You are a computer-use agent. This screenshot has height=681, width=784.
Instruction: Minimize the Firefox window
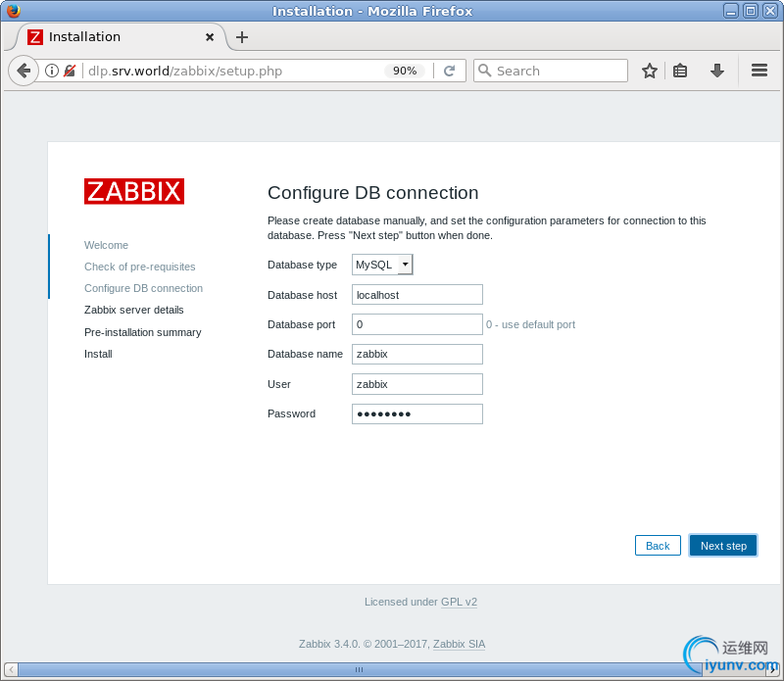coord(730,11)
